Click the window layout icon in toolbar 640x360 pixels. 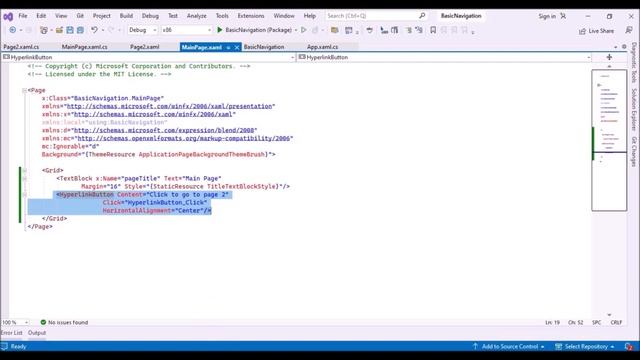pyautogui.click(x=349, y=30)
